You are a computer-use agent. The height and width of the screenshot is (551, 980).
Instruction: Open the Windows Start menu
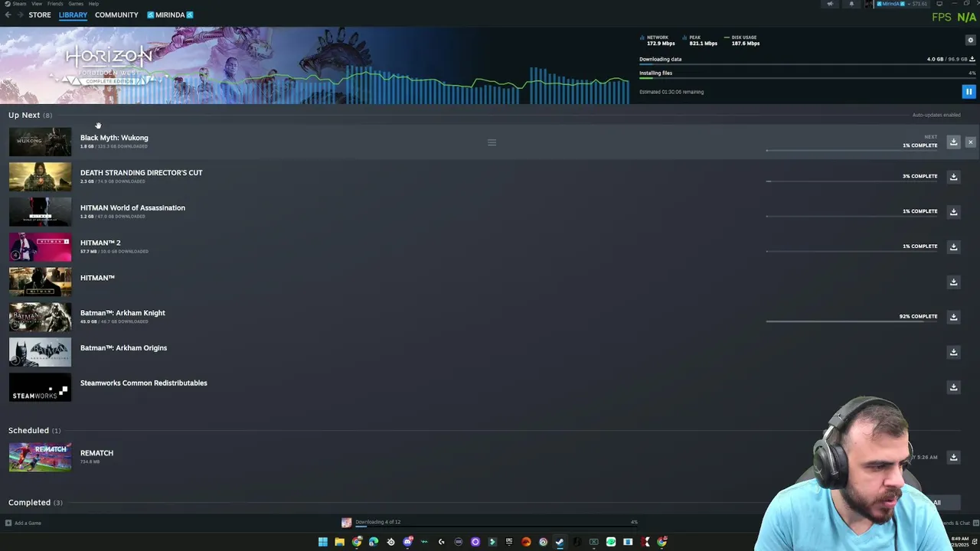point(322,542)
